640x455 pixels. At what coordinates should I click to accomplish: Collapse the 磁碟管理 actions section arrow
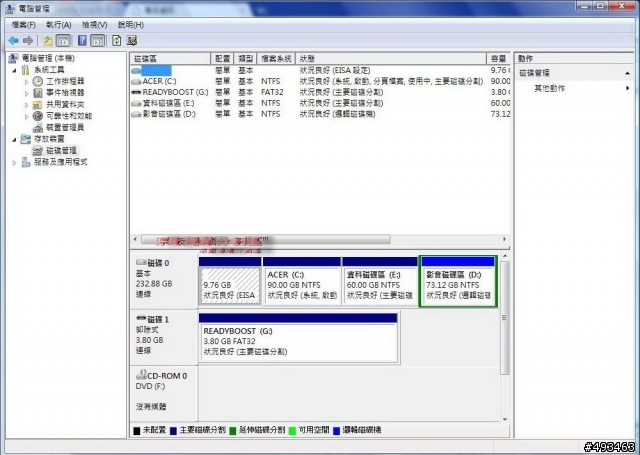click(627, 73)
